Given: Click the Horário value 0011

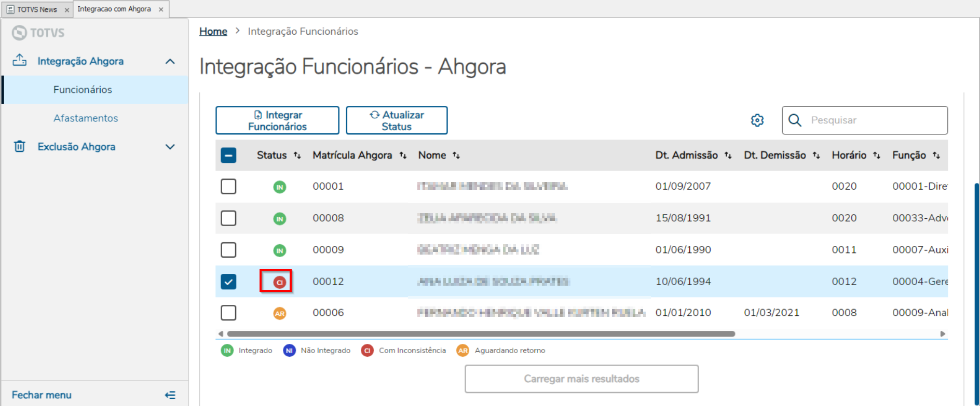Looking at the screenshot, I should tap(844, 249).
